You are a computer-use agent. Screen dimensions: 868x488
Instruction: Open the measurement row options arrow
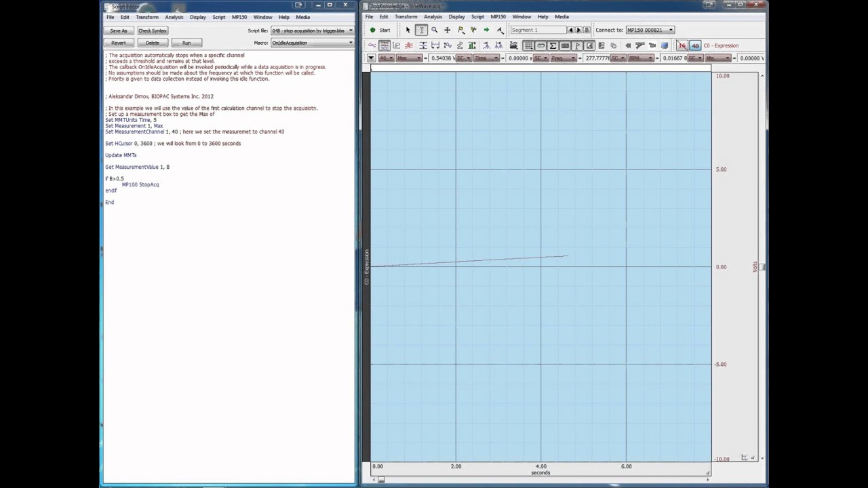(x=371, y=58)
